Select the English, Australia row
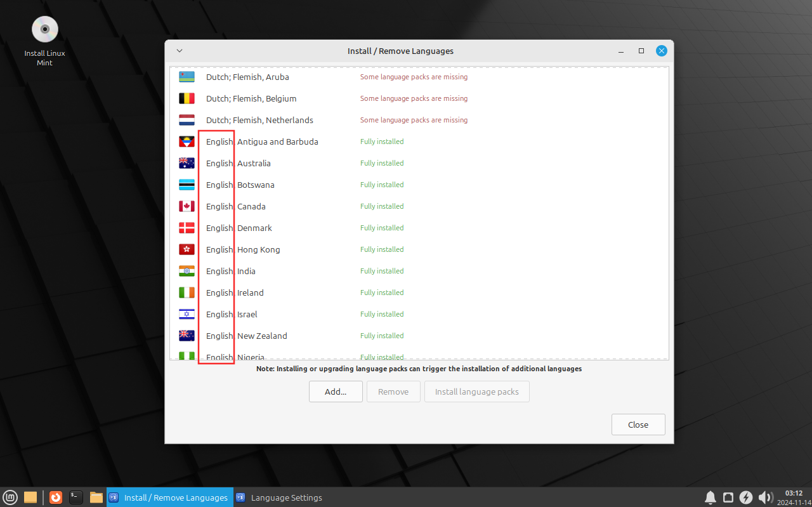 (419, 163)
